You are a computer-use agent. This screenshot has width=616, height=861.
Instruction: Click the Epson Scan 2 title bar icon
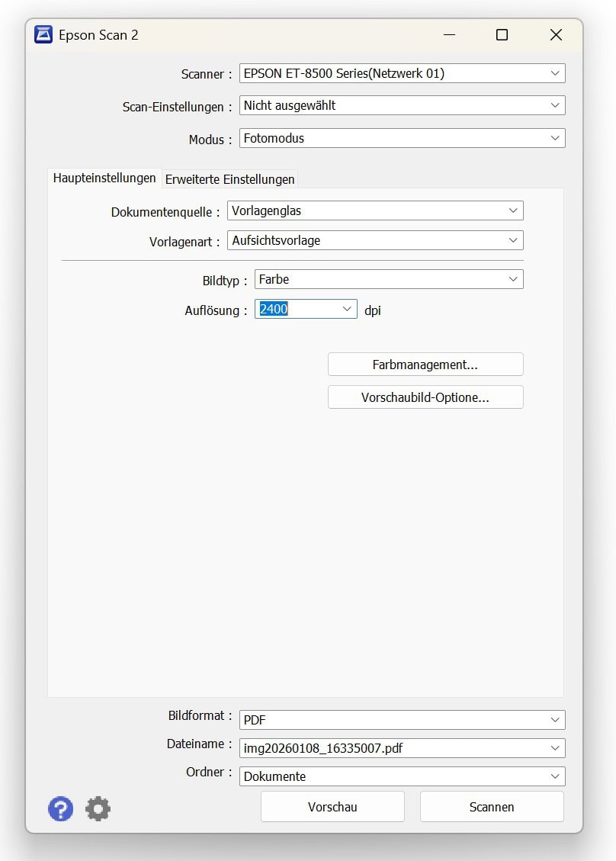(x=44, y=35)
